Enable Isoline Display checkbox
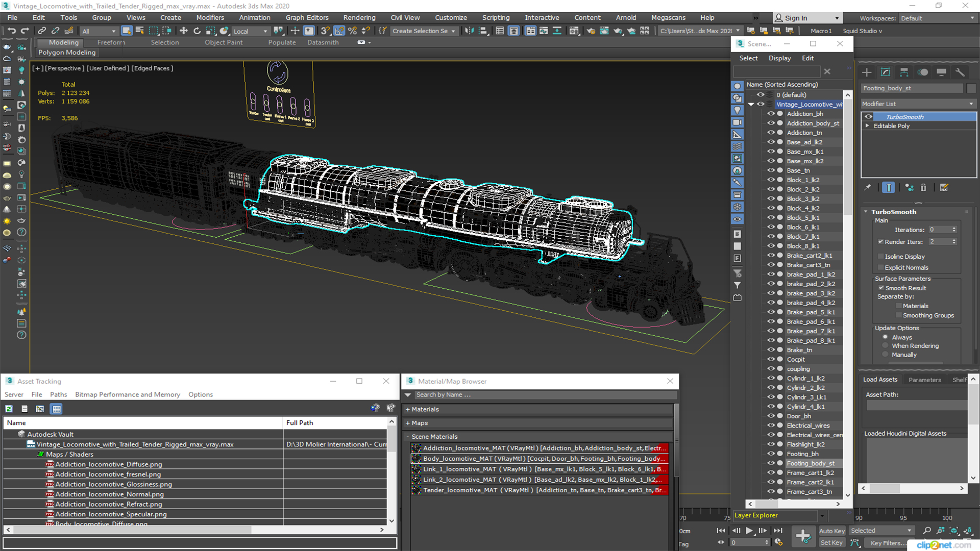 (880, 257)
